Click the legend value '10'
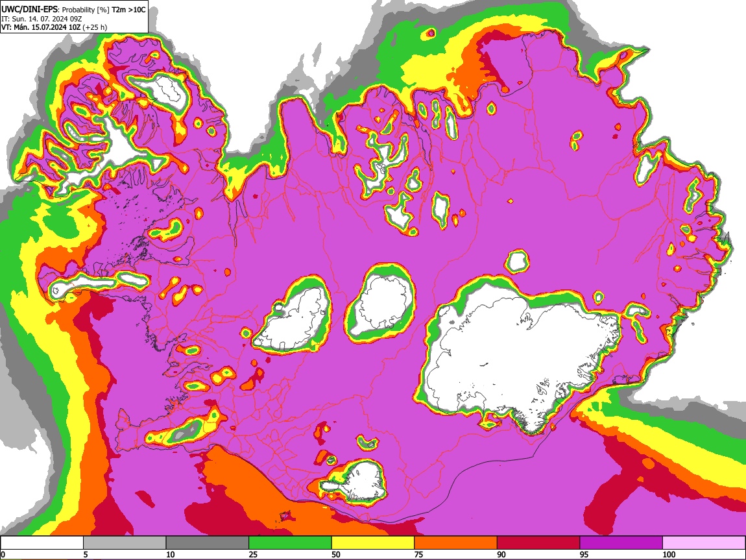 [x=171, y=554]
